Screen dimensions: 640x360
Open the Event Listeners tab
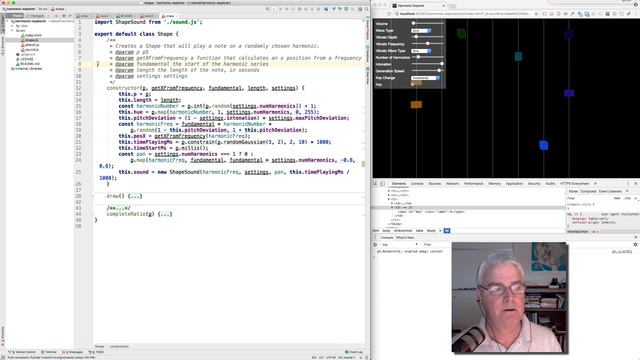tap(610, 191)
